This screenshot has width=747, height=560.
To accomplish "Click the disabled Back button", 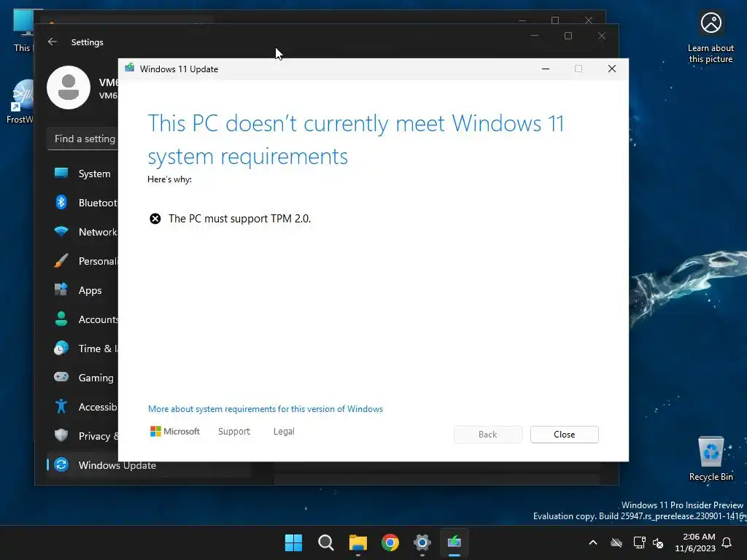I will point(487,435).
